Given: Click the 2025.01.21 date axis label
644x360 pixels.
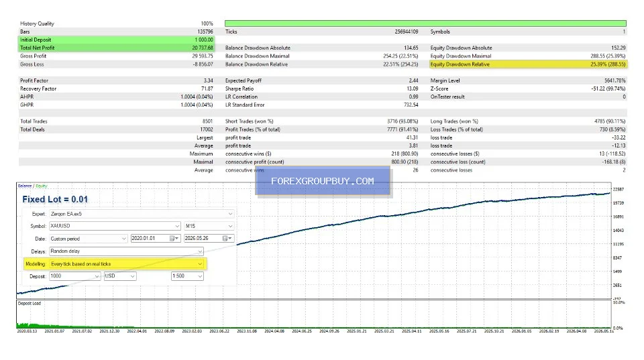Looking at the screenshot, I should click(356, 331).
